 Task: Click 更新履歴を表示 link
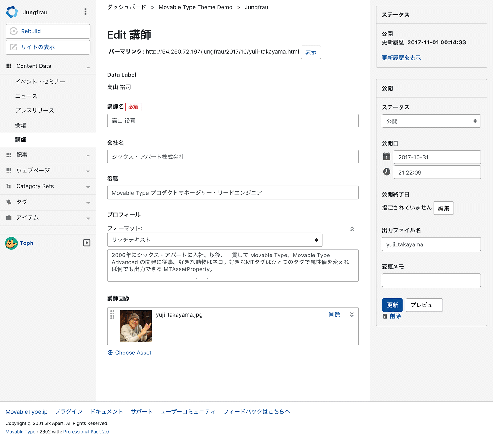pyautogui.click(x=401, y=58)
